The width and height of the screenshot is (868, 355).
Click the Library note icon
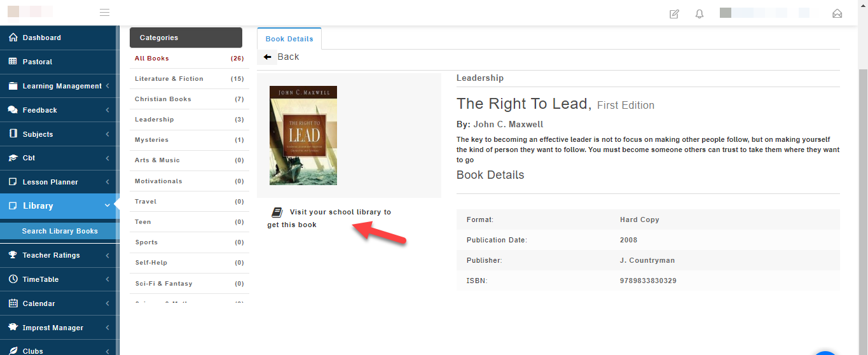coord(13,206)
